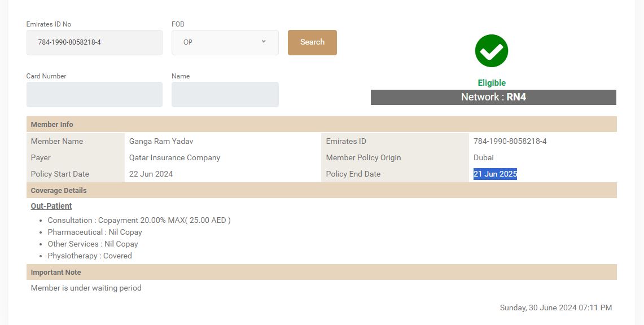
Task: Click the Member Info section header
Action: coord(52,124)
